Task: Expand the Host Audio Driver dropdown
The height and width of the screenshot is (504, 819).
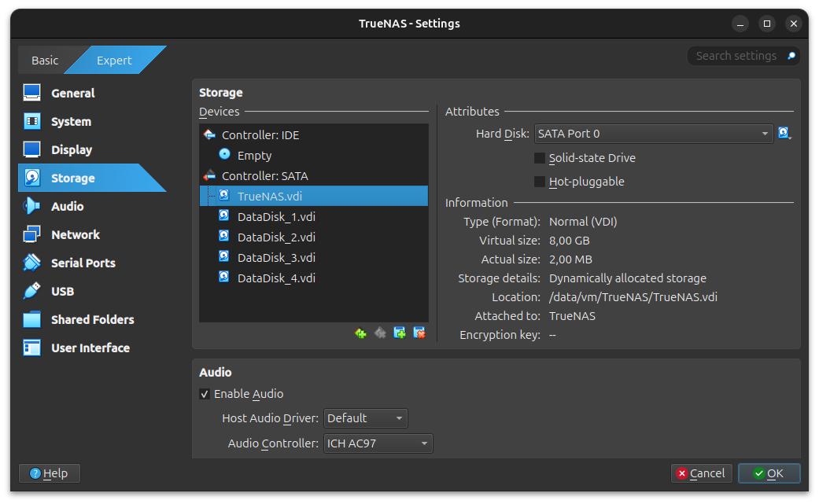Action: point(366,418)
